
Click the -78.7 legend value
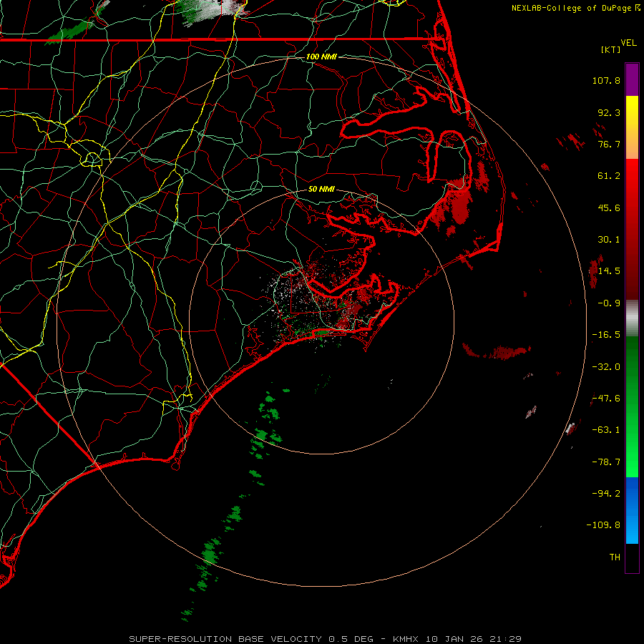(x=606, y=462)
